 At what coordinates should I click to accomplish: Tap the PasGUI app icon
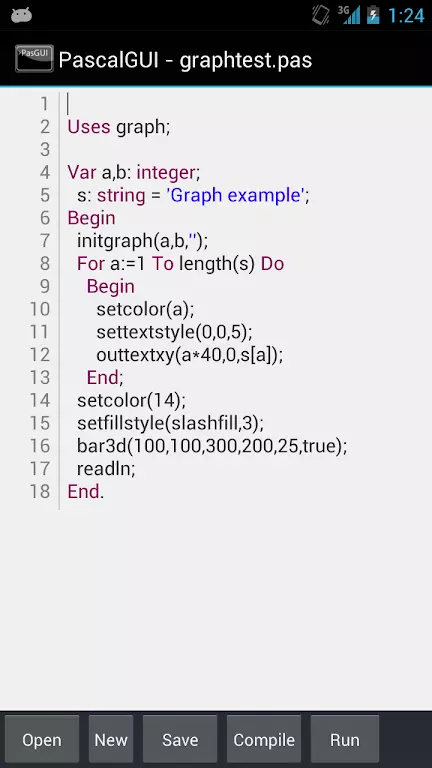(34, 59)
